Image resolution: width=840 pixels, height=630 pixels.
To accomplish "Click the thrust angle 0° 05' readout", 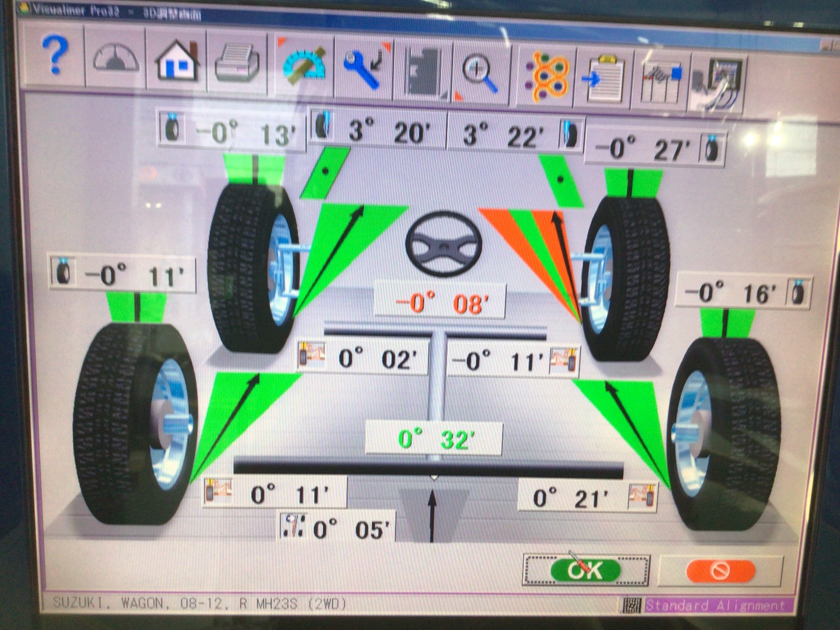I will point(337,527).
